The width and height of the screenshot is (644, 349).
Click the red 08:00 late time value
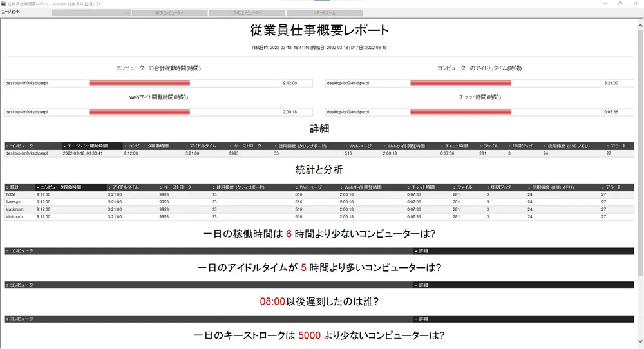[272, 301]
